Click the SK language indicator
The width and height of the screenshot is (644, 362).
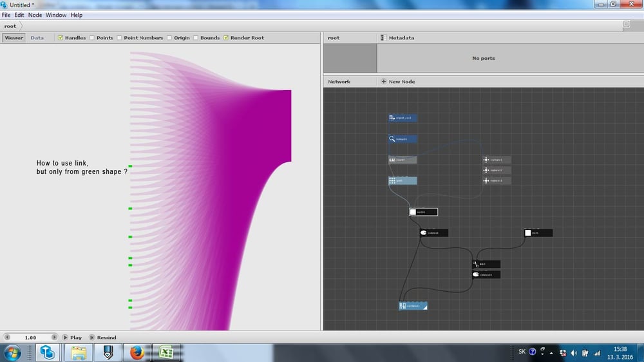tap(522, 352)
